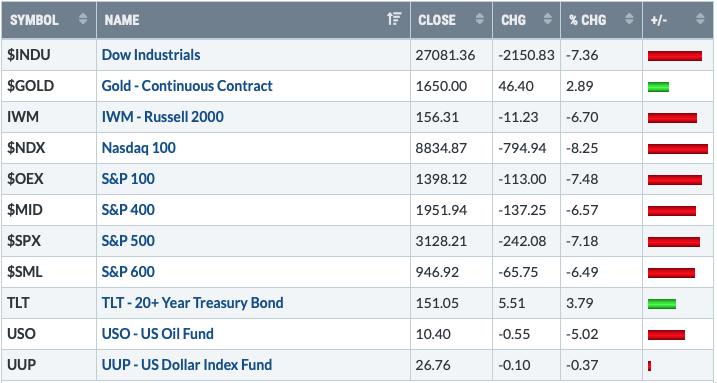Open the S&P 100 link
Screen dimensions: 717x383
click(128, 179)
